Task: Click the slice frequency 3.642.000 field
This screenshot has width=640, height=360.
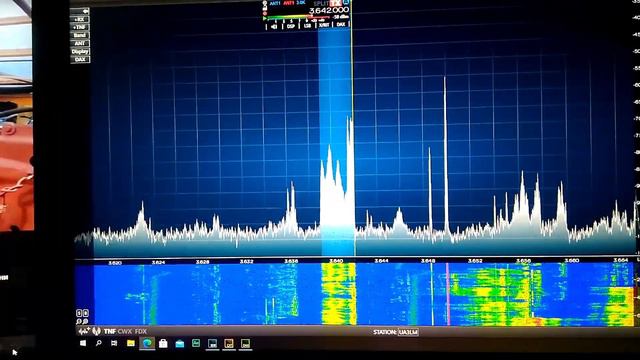Action: 329,10
